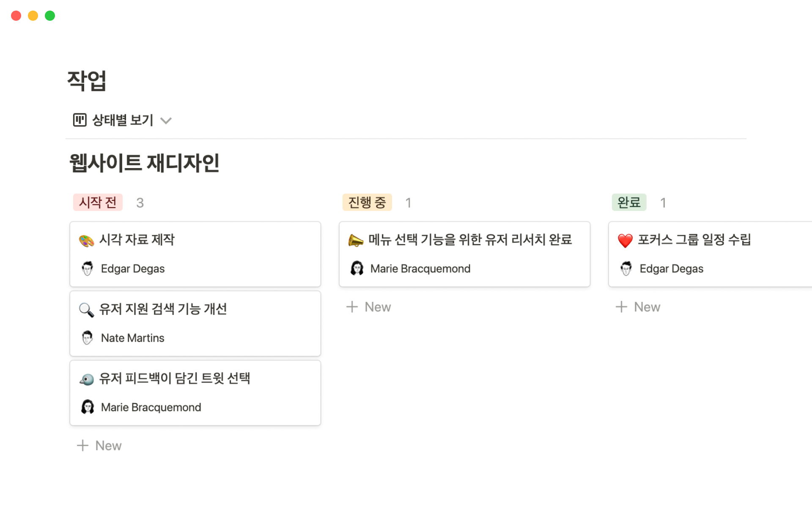The image size is (812, 508).
Task: Select the yellow 진행 중 status tag
Action: tap(367, 202)
